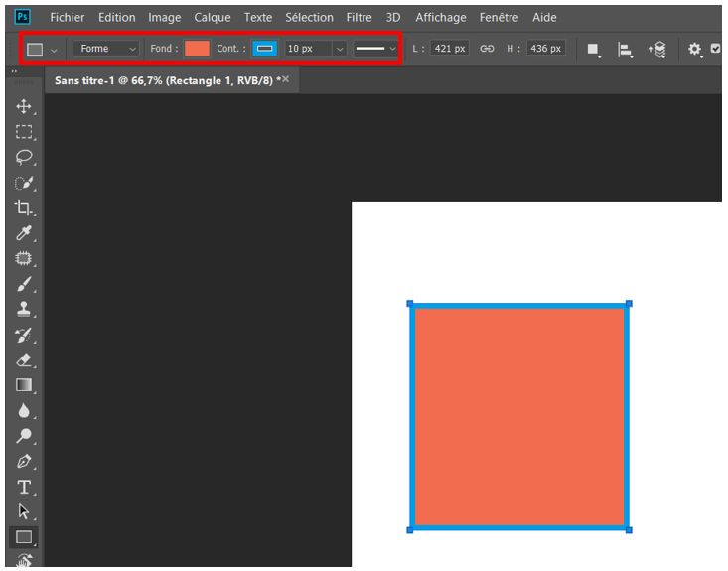
Task: Select the Eyedropper tool
Action: pyautogui.click(x=24, y=233)
